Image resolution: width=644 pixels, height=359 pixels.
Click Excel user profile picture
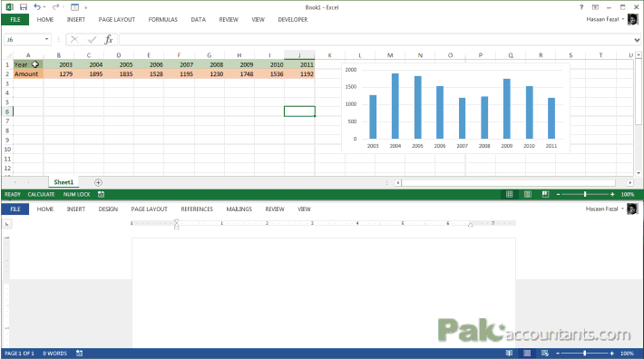click(632, 19)
